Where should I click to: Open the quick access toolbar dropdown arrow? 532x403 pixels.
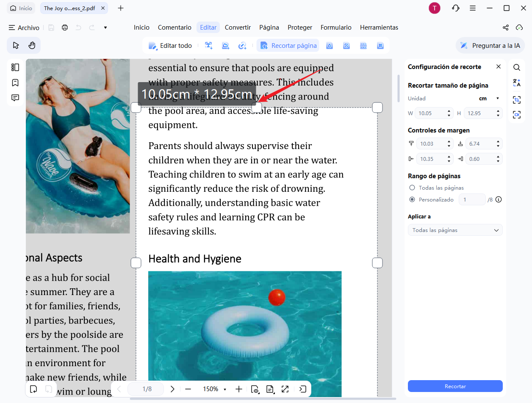[105, 28]
